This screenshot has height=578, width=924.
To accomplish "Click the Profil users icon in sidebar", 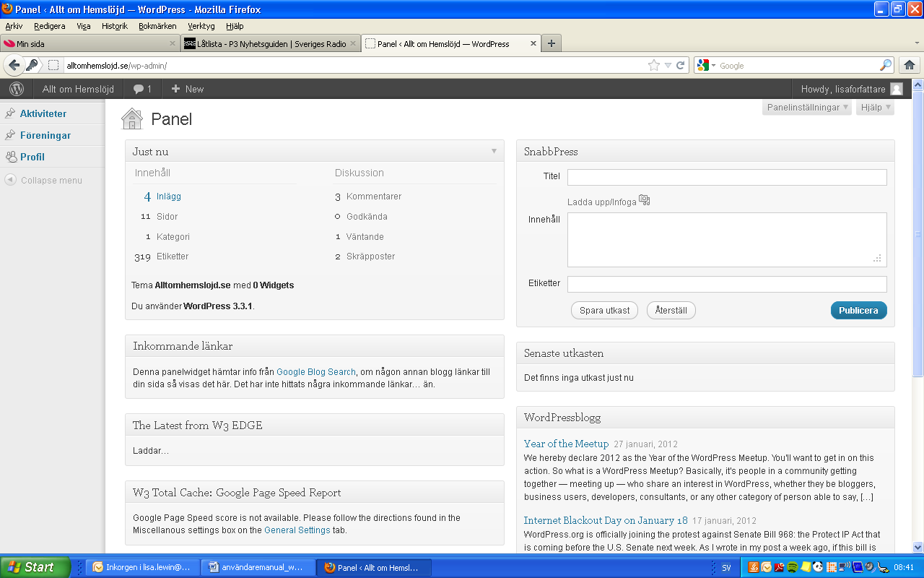I will point(10,157).
